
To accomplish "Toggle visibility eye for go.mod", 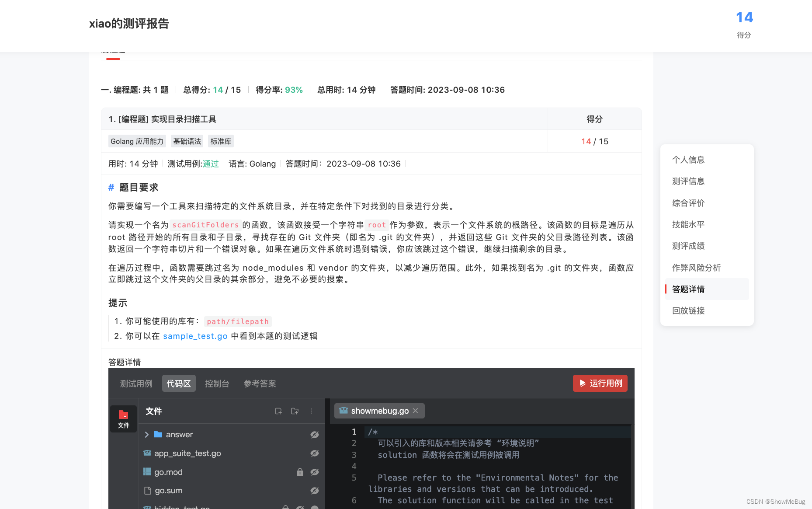I will [x=315, y=472].
